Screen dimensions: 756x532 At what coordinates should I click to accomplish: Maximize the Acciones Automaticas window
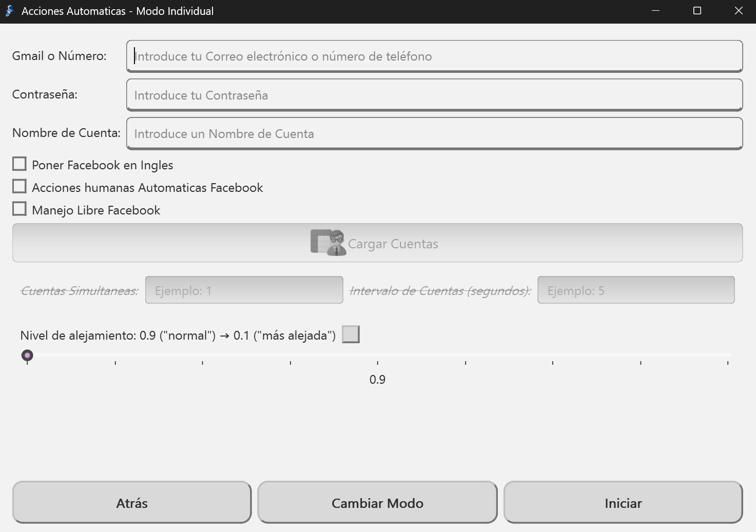pyautogui.click(x=697, y=11)
